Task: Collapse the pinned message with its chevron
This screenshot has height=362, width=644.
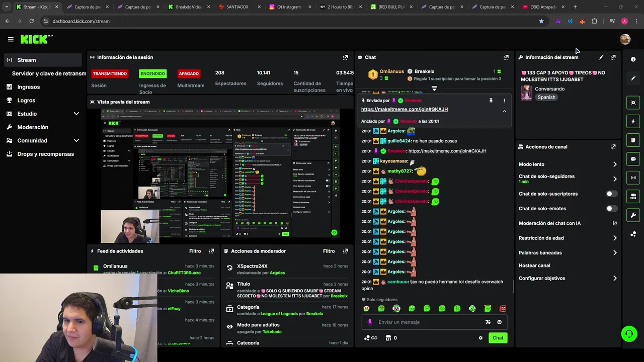Action: pyautogui.click(x=504, y=111)
